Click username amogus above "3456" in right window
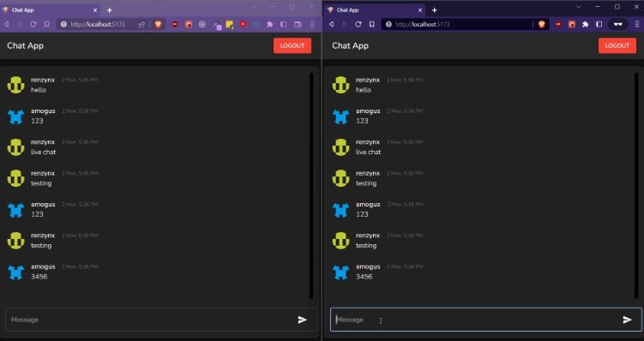The image size is (644, 341). pyautogui.click(x=368, y=266)
